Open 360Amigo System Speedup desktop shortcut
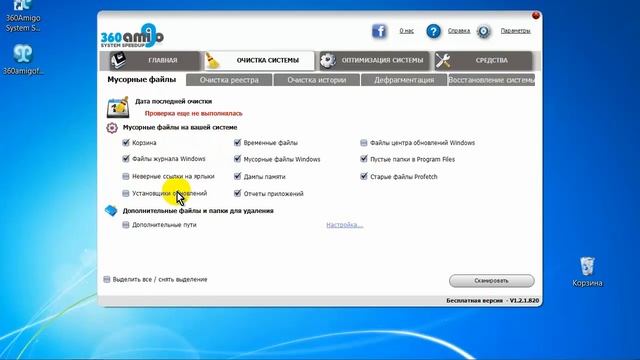This screenshot has width=640, height=360. click(23, 16)
